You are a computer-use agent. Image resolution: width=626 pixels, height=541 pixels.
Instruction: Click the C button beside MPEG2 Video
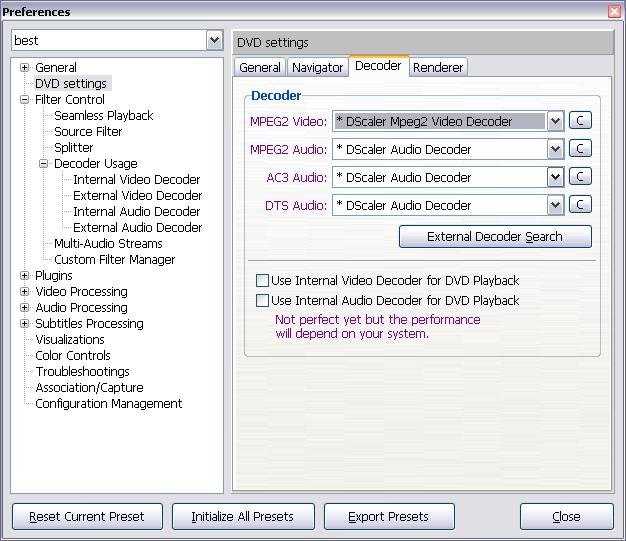[x=580, y=121]
